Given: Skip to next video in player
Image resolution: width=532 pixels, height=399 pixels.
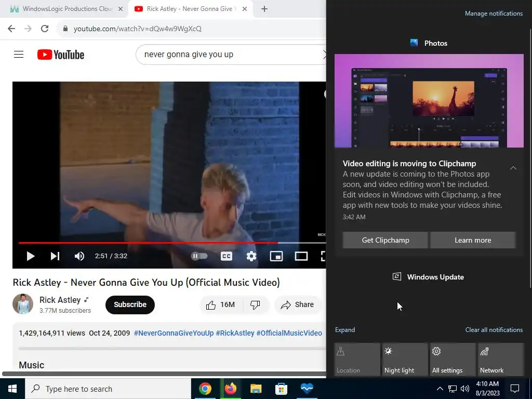Looking at the screenshot, I should (55, 256).
